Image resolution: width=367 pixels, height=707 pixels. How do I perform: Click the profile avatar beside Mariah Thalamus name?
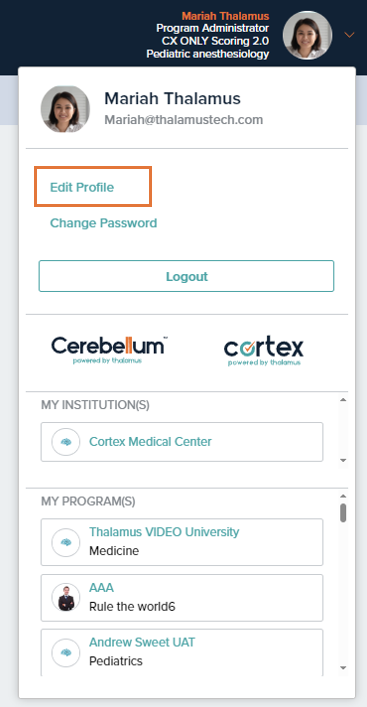tap(65, 109)
